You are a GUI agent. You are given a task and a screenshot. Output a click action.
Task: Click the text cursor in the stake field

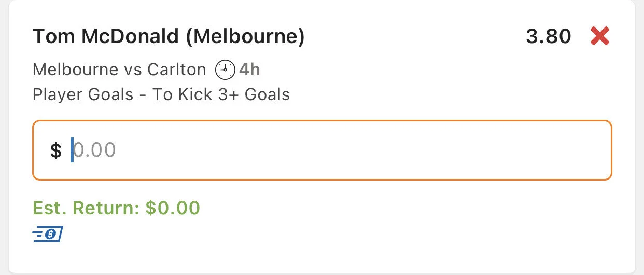(72, 150)
